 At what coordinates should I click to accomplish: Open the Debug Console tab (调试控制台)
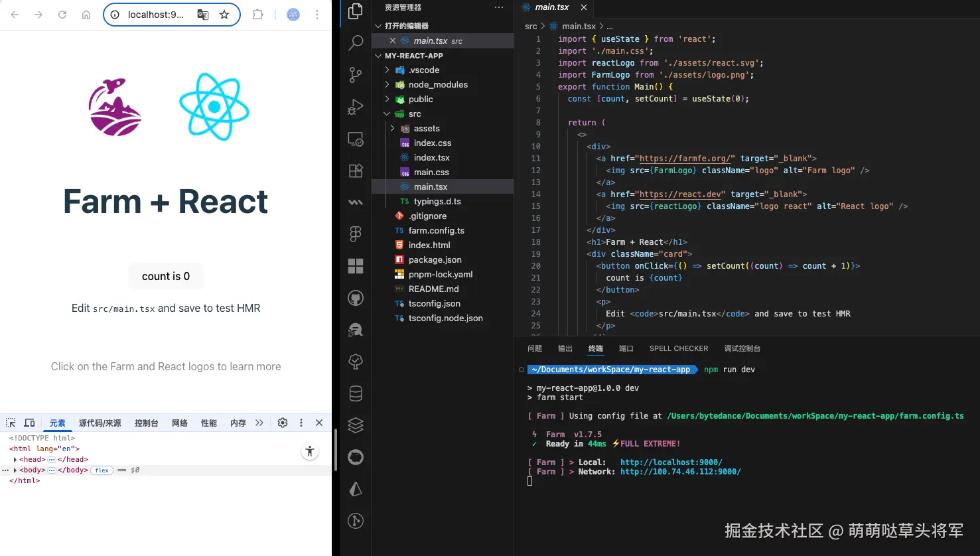point(742,348)
